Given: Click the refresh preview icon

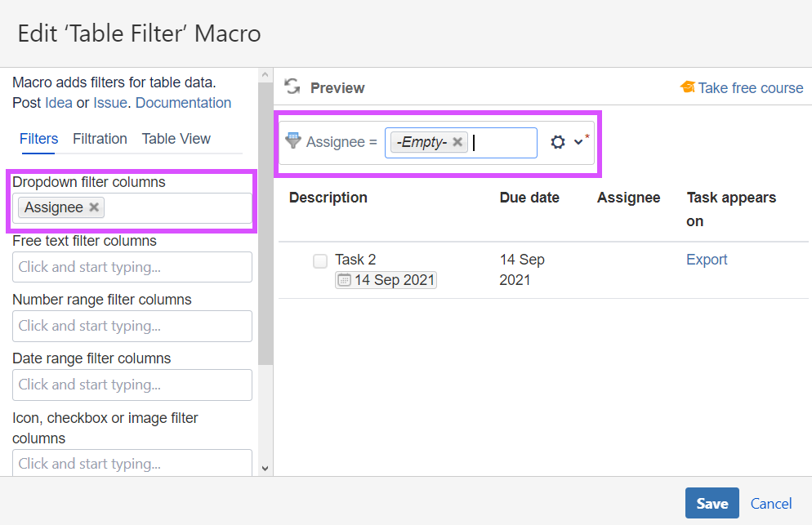Looking at the screenshot, I should point(292,87).
